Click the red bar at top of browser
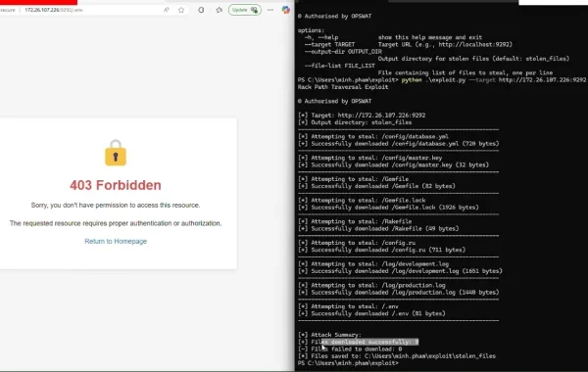The height and width of the screenshot is (372, 588). pyautogui.click(x=38, y=2)
